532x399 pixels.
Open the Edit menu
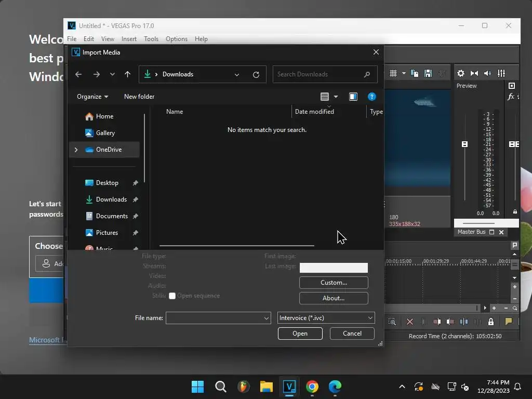click(x=89, y=39)
